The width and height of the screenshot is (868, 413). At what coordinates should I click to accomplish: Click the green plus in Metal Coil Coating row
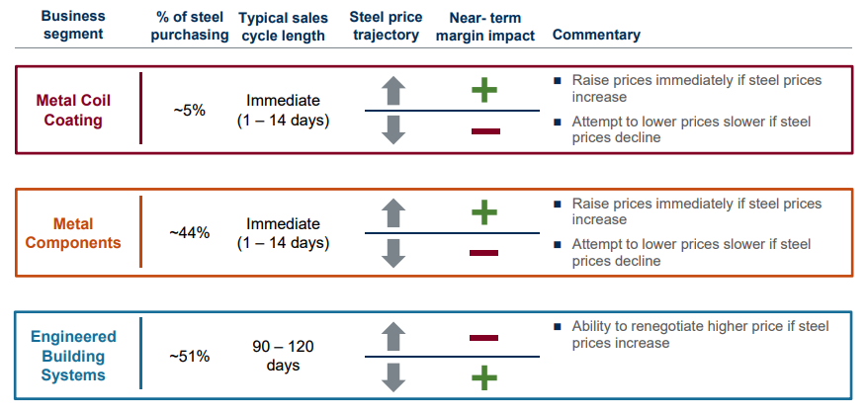click(484, 91)
